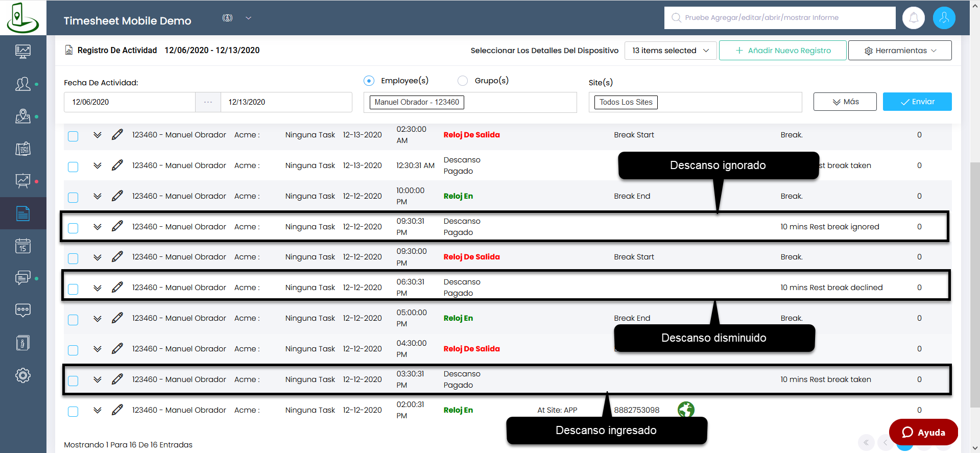The height and width of the screenshot is (453, 980).
Task: Open the activity log document sidebar item
Action: click(23, 213)
